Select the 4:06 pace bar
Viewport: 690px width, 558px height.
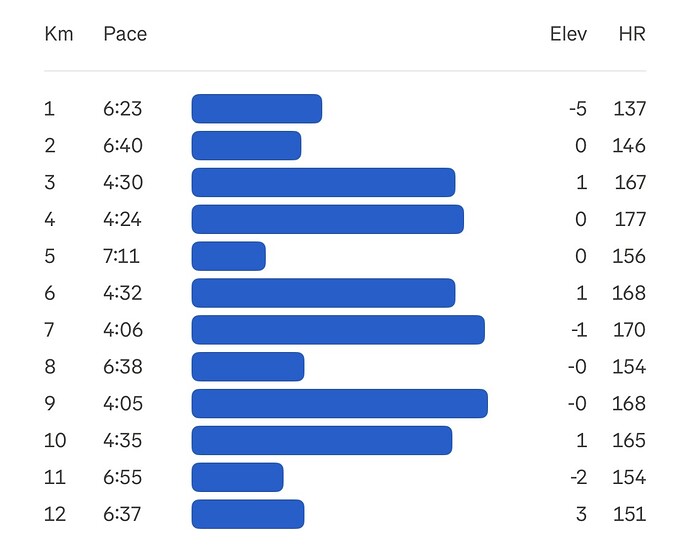338,330
